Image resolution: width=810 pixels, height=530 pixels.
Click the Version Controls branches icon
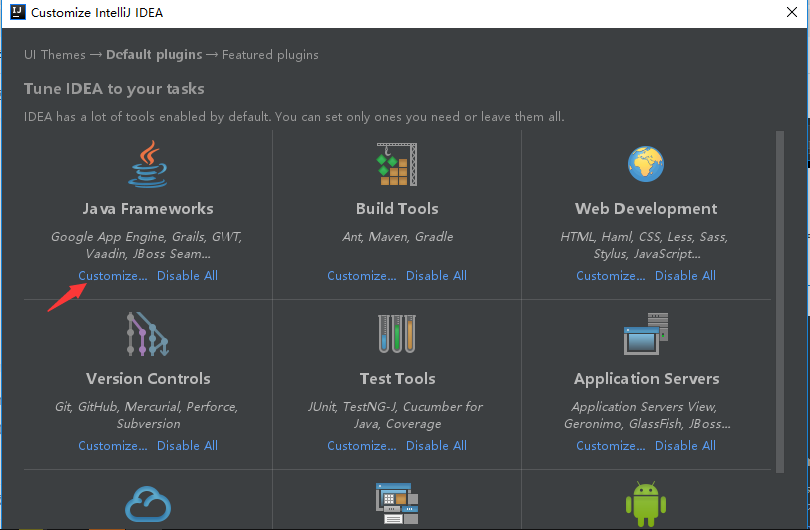coord(148,335)
